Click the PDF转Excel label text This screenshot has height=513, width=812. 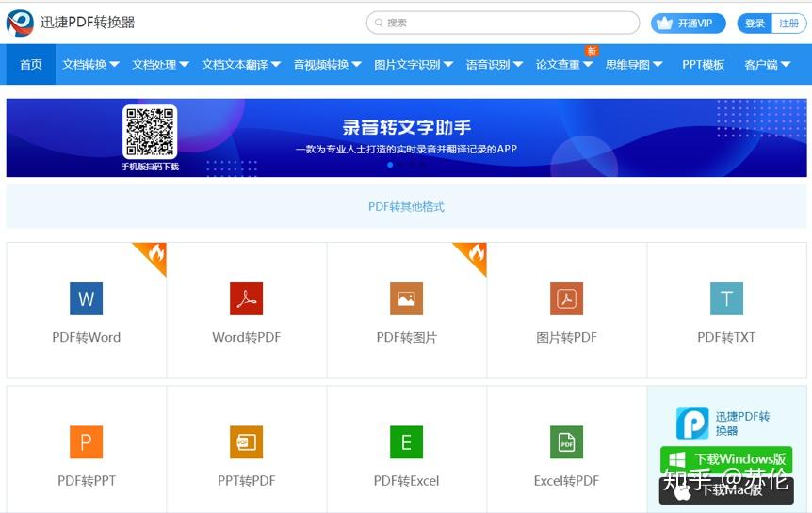pos(407,481)
